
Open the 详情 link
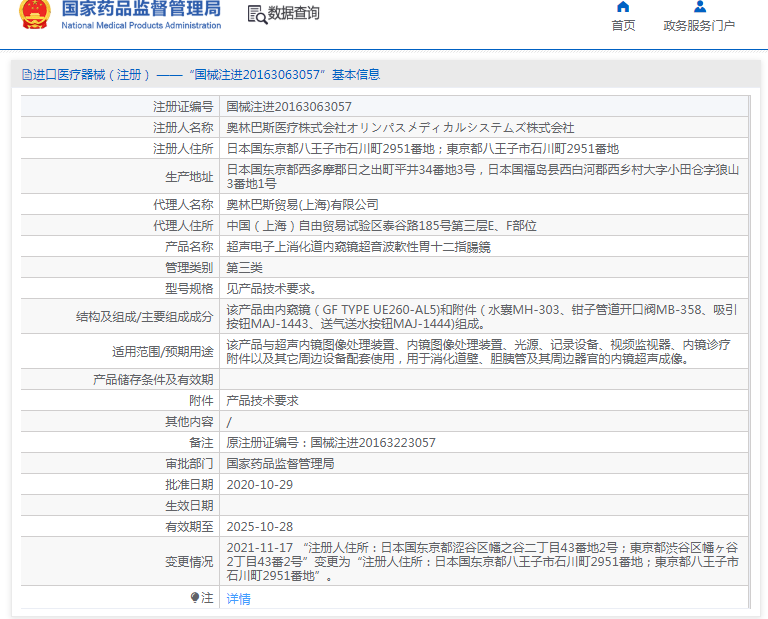coord(239,598)
